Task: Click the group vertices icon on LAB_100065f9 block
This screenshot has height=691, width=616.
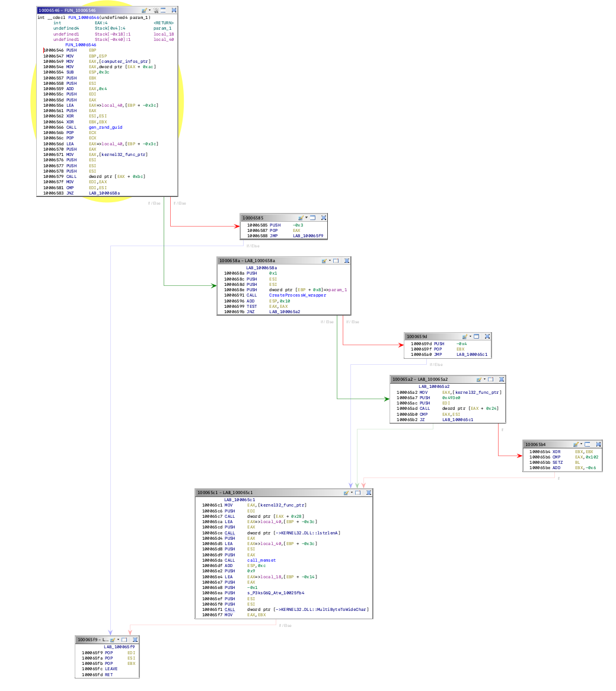Action: point(135,639)
